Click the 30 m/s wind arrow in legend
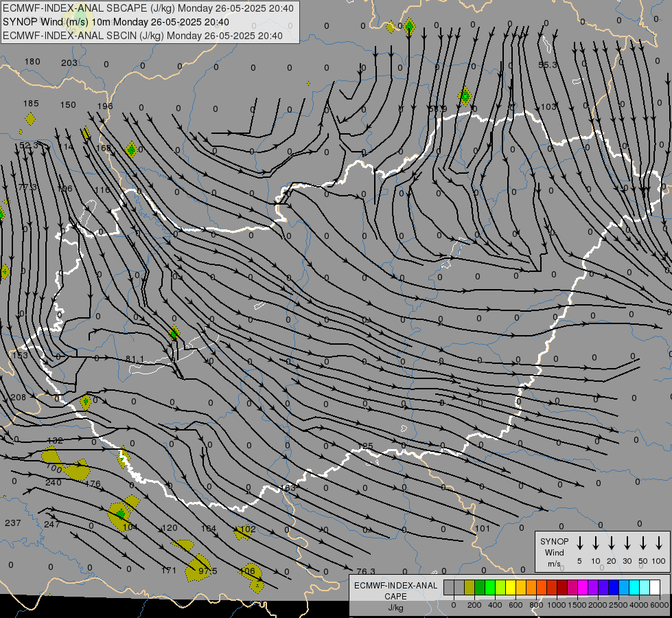The width and height of the screenshot is (672, 618). (x=627, y=542)
